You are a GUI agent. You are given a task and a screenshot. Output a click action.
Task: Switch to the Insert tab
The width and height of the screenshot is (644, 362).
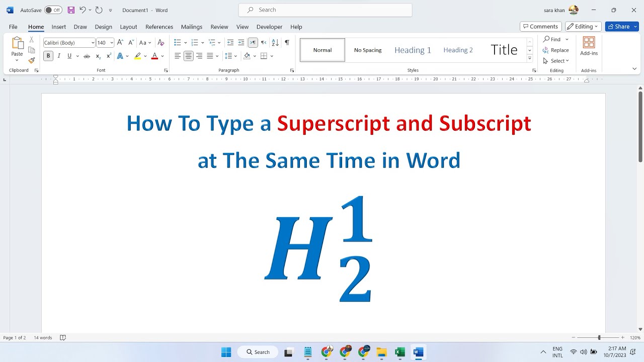pyautogui.click(x=59, y=27)
